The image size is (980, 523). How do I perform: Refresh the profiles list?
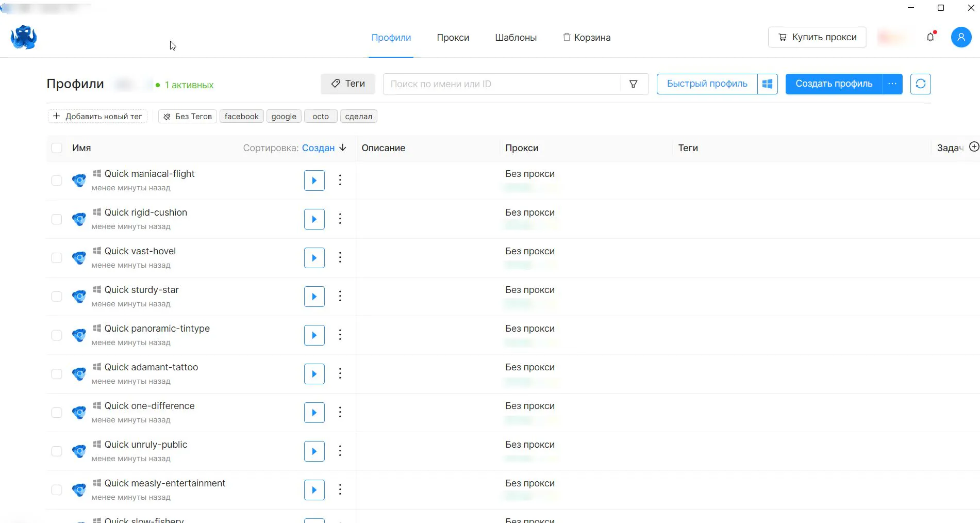[920, 84]
